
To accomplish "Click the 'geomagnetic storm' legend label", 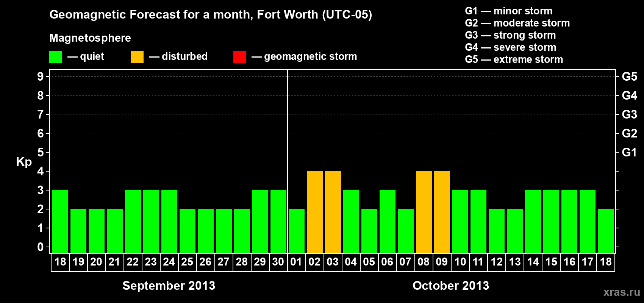I will 311,56.
